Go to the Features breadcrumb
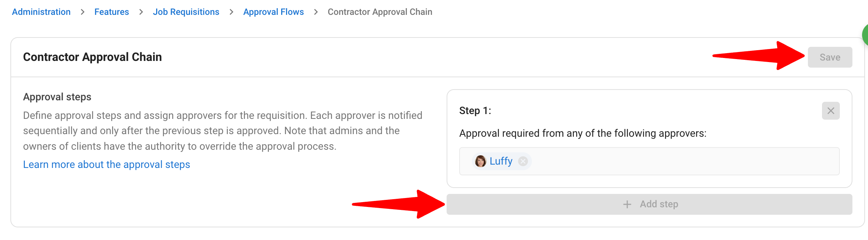The width and height of the screenshot is (868, 240). [112, 12]
